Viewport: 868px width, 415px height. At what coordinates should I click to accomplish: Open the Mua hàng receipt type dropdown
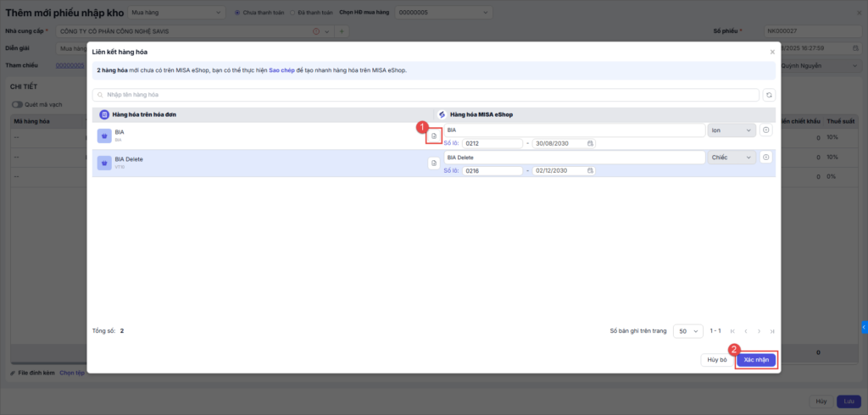(176, 12)
